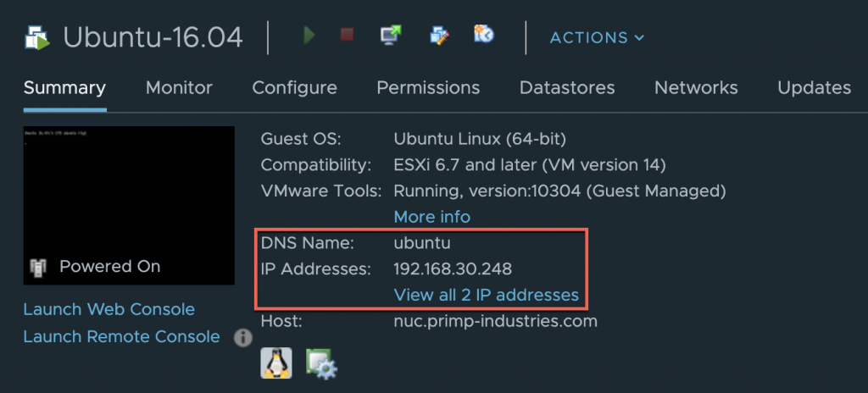Click the red Power Off stop icon
Image resolution: width=868 pixels, height=393 pixels.
pyautogui.click(x=347, y=36)
